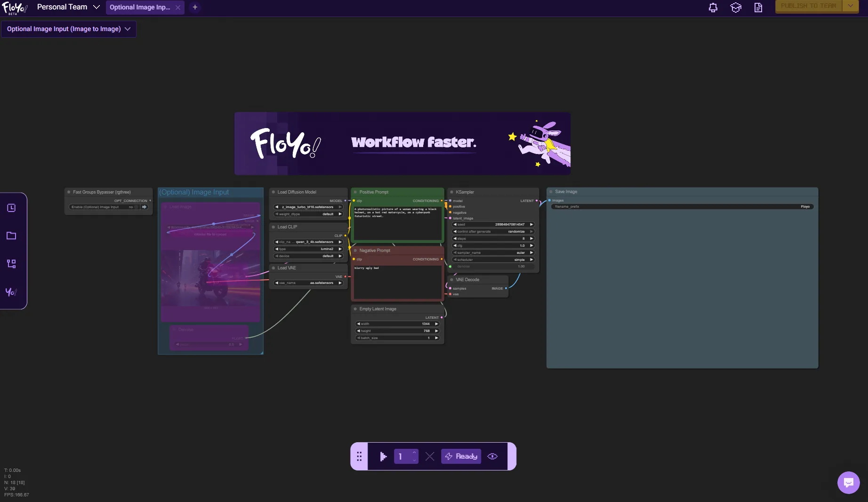The image size is (868, 502).
Task: Click the FloYo Workflow faster banner
Action: (402, 144)
